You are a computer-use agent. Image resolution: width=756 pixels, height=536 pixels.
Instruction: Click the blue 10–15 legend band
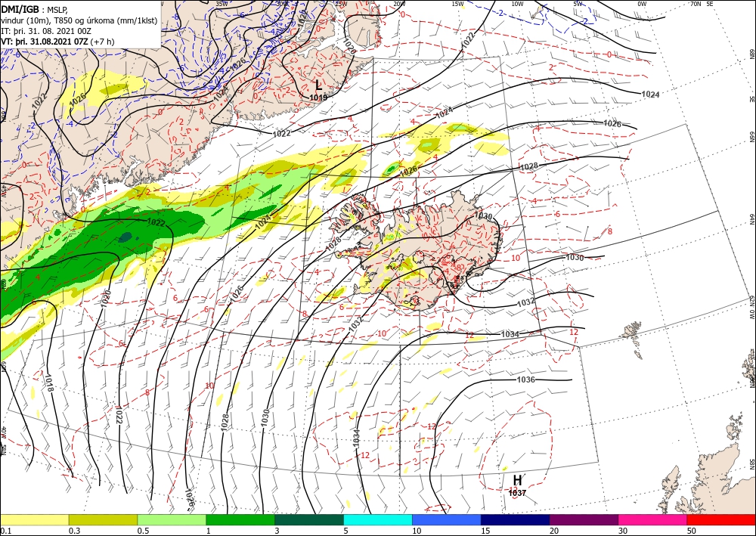click(447, 519)
